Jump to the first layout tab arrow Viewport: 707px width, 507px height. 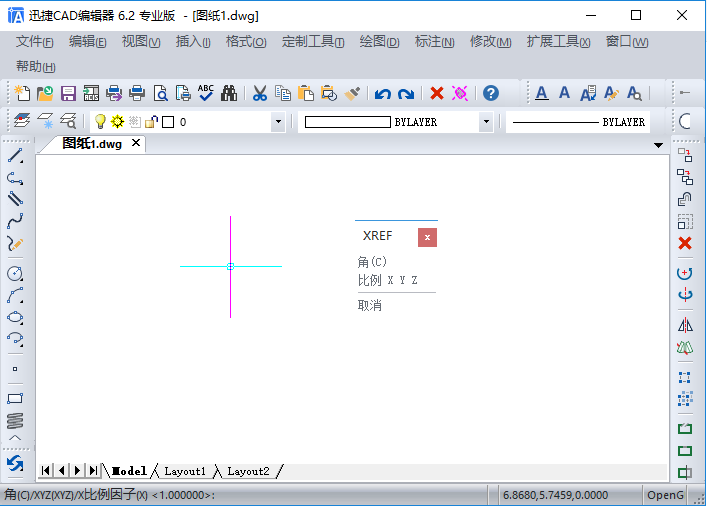click(46, 471)
